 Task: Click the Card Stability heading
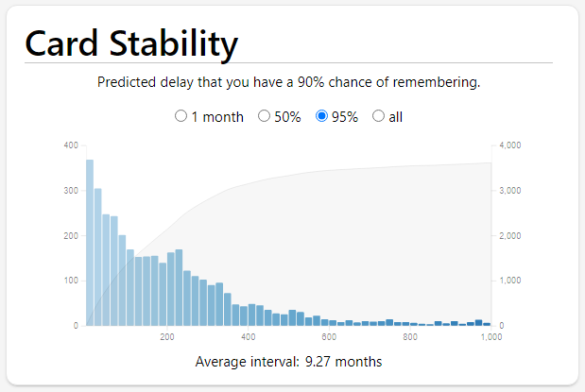click(x=131, y=43)
